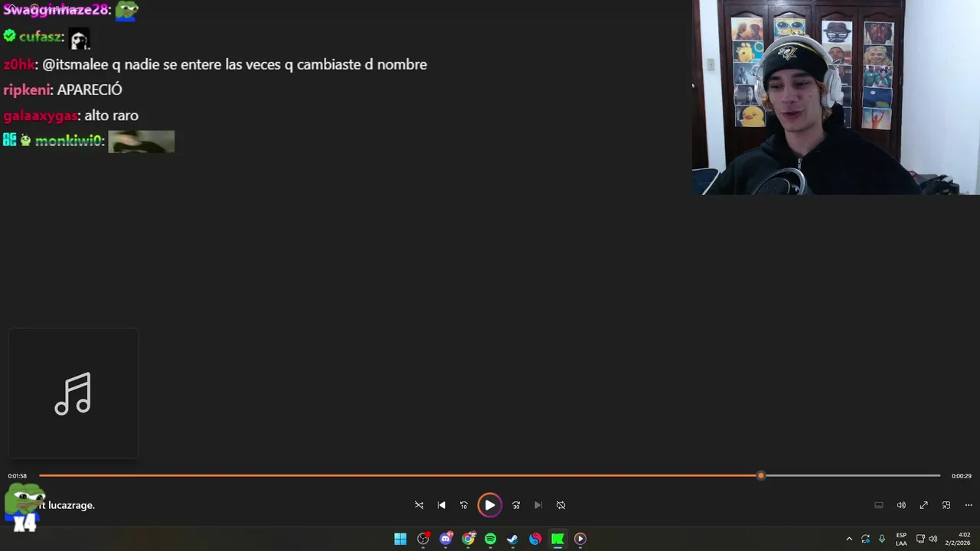This screenshot has width=980, height=551.
Task: Open the clock showing 4:02
Action: pyautogui.click(x=958, y=539)
